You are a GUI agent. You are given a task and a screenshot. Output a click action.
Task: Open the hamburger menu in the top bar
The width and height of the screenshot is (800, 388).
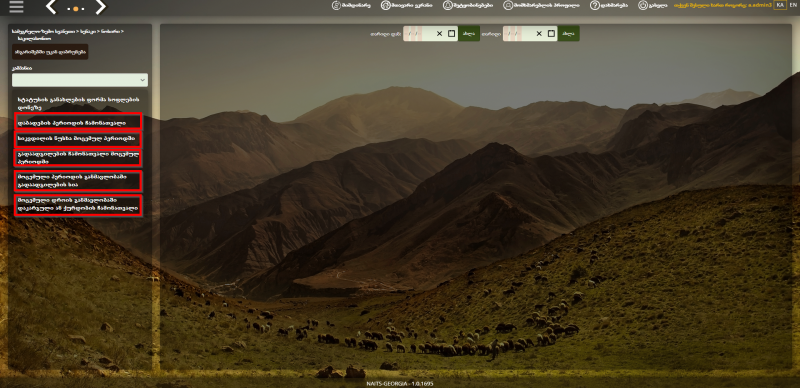pos(16,7)
